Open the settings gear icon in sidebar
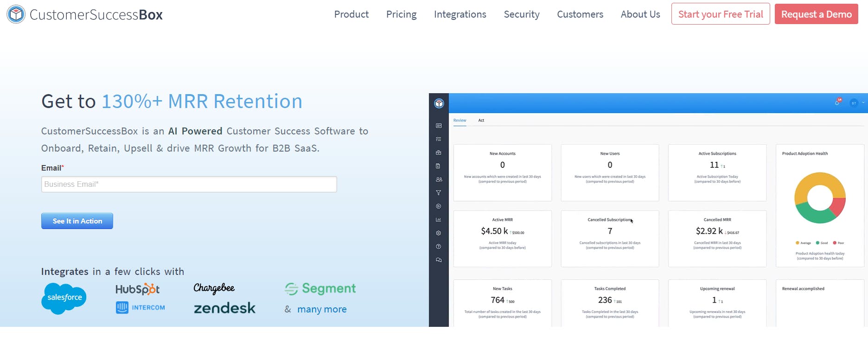Screen dimensions: 868x344 pyautogui.click(x=439, y=233)
